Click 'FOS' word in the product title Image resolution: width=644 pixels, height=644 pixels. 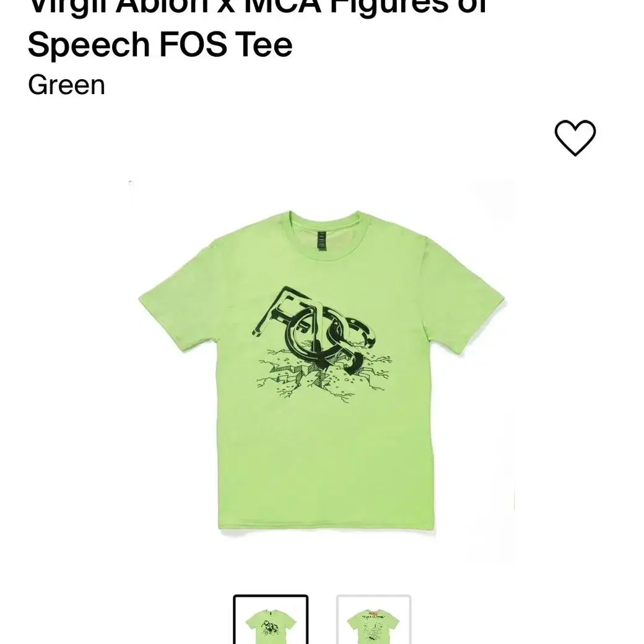click(193, 45)
